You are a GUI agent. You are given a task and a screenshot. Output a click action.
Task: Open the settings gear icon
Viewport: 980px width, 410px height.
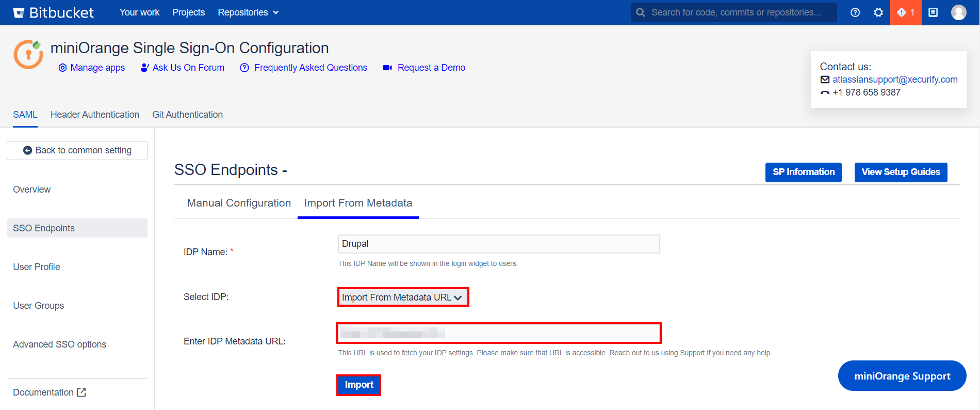tap(878, 12)
